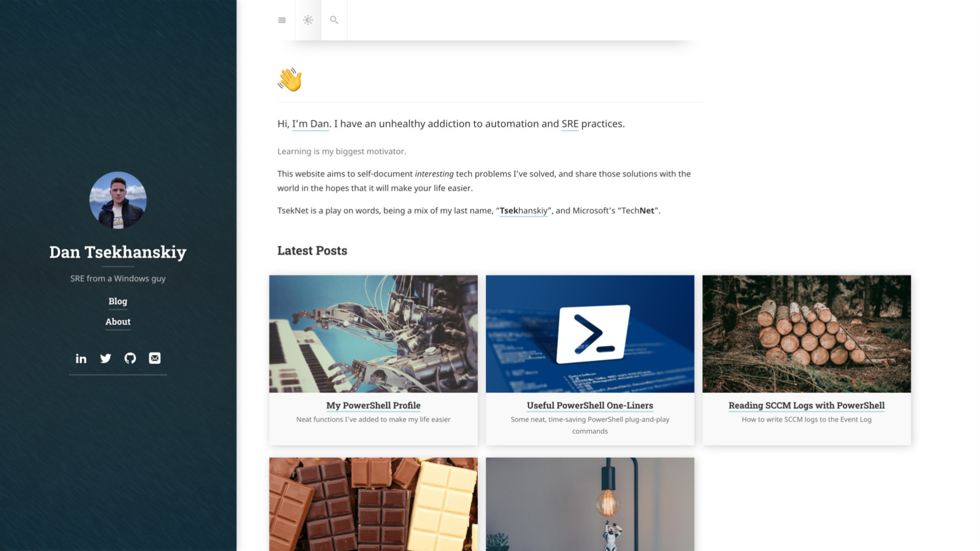Open Reading SCCM Logs with PowerShell title

pyautogui.click(x=806, y=406)
